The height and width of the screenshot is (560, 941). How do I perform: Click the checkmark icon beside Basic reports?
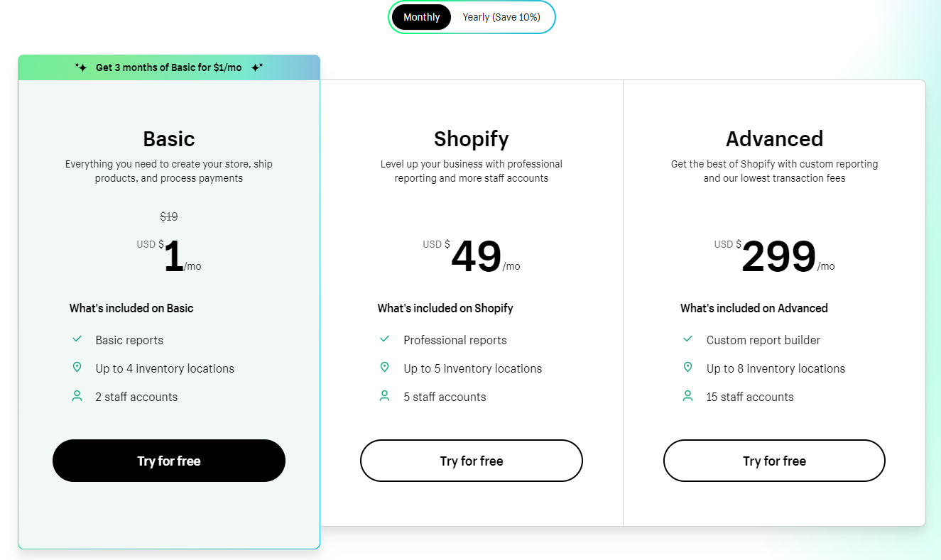click(x=77, y=339)
